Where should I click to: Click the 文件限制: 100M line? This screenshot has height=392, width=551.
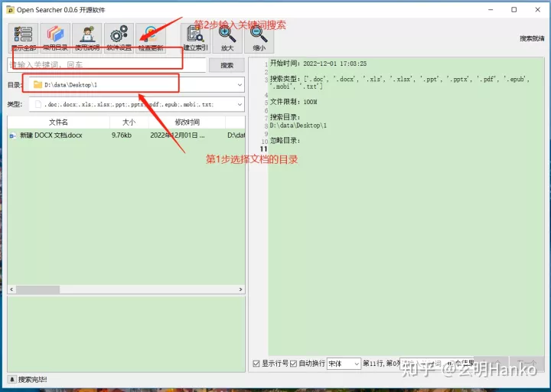click(293, 102)
